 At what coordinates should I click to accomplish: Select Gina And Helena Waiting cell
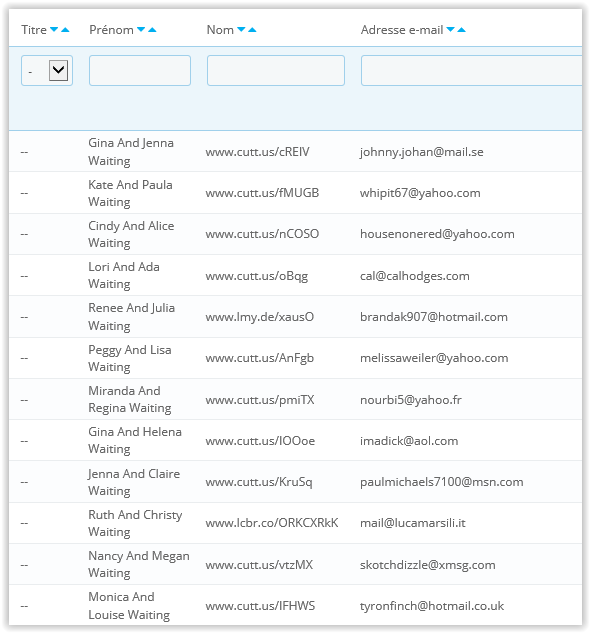135,440
